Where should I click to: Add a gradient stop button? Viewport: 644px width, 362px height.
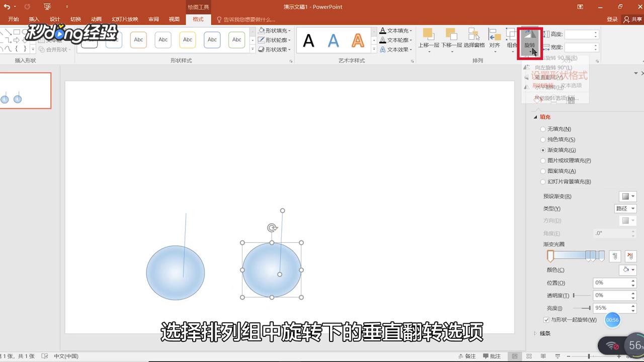point(615,256)
